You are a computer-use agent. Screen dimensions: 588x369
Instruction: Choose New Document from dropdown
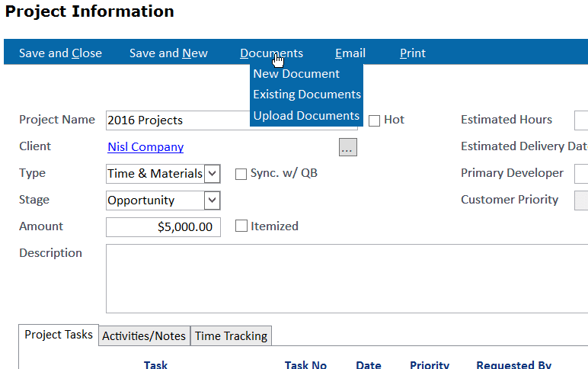pyautogui.click(x=296, y=74)
